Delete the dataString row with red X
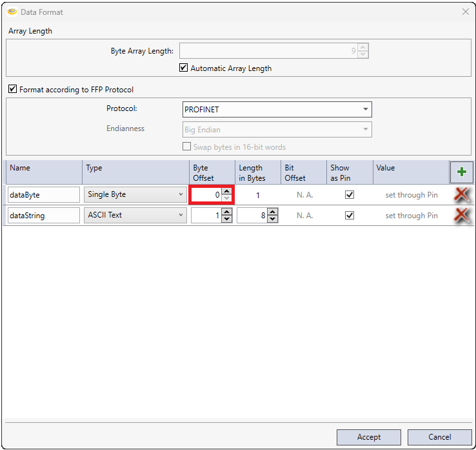The width and height of the screenshot is (476, 450). 461,216
